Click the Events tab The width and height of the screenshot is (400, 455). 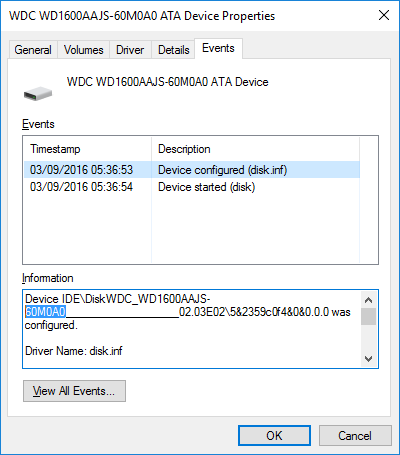pos(218,48)
